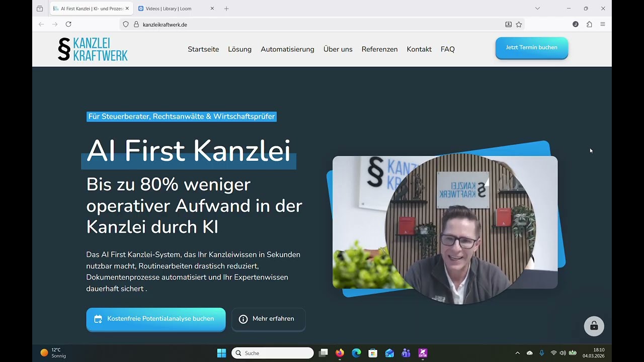Image resolution: width=644 pixels, height=362 pixels.
Task: Focus the kanzleikraftwerk.de address bar
Action: 322,24
